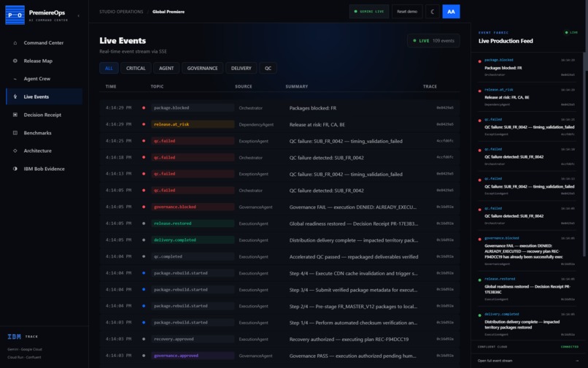The image size is (588, 368).
Task: Open release.restored entry in Live Production Feed
Action: (x=527, y=289)
